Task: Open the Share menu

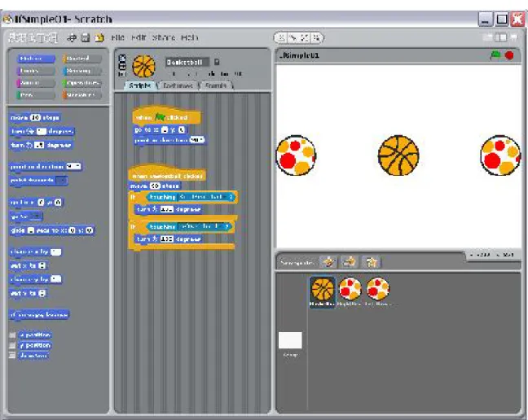Action: tap(163, 37)
